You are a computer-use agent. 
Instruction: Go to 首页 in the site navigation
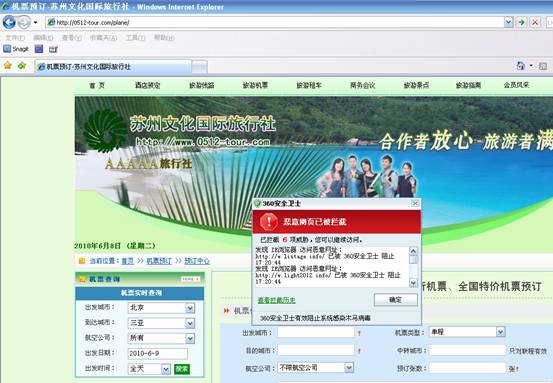point(97,85)
